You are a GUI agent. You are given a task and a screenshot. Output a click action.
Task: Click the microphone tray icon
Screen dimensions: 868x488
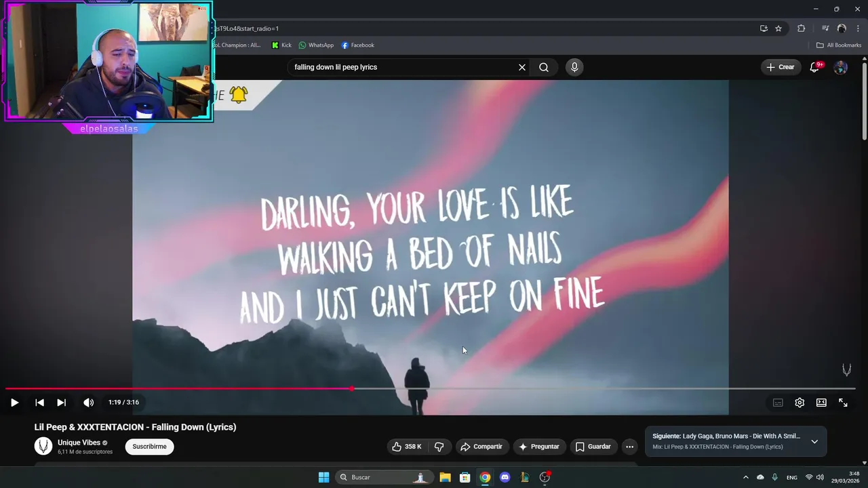(774, 477)
